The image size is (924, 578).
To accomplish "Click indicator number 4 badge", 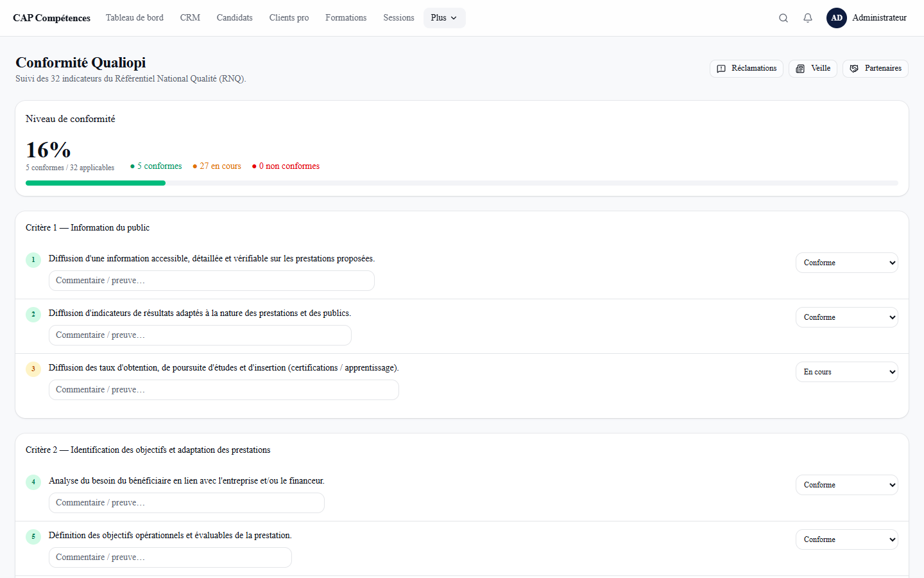I will coord(33,482).
